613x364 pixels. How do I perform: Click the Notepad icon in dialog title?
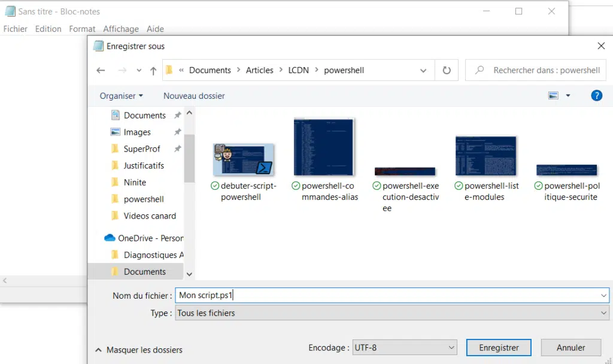(99, 46)
